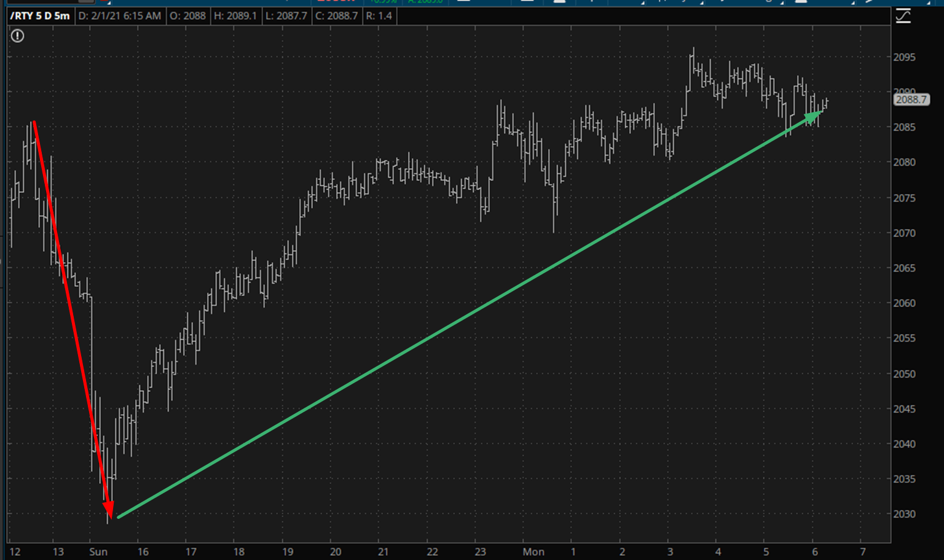The height and width of the screenshot is (560, 944).
Task: Click the date field showing 2/1/21 6:15 AM
Action: [x=119, y=16]
